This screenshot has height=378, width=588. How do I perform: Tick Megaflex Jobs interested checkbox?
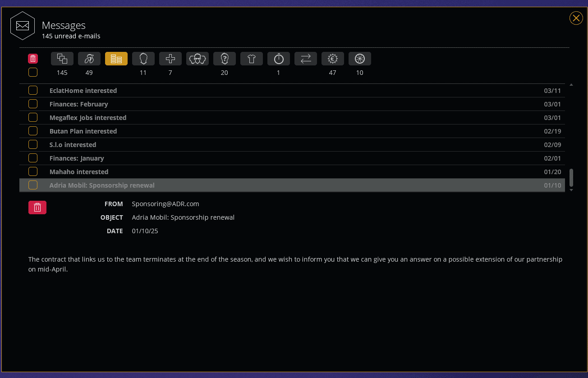33,117
